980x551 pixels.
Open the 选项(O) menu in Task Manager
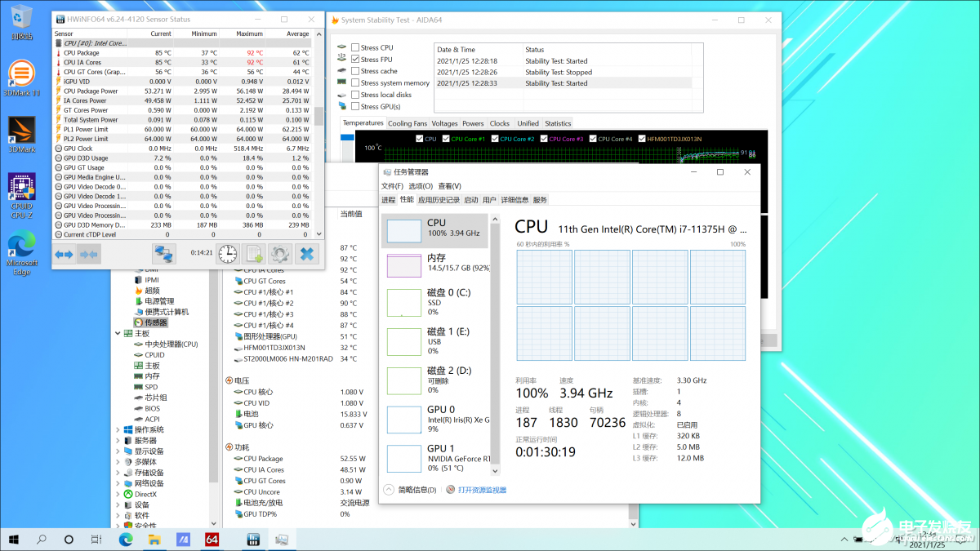pos(421,186)
